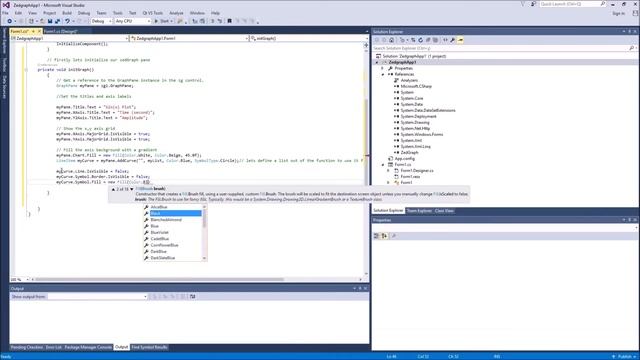Select App.config in Solution Explorer
640x360 pixels.
tap(404, 158)
